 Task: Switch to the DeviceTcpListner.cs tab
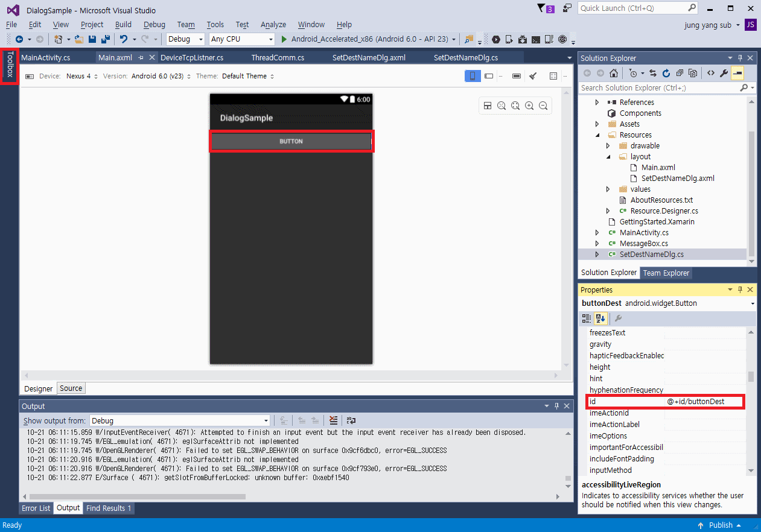[x=192, y=58]
